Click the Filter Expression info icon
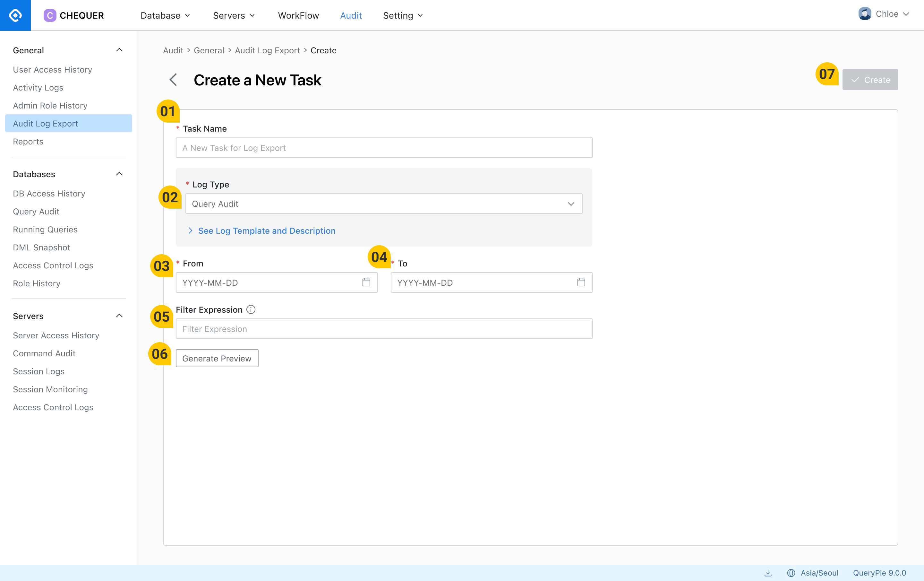The width and height of the screenshot is (924, 581). tap(251, 309)
